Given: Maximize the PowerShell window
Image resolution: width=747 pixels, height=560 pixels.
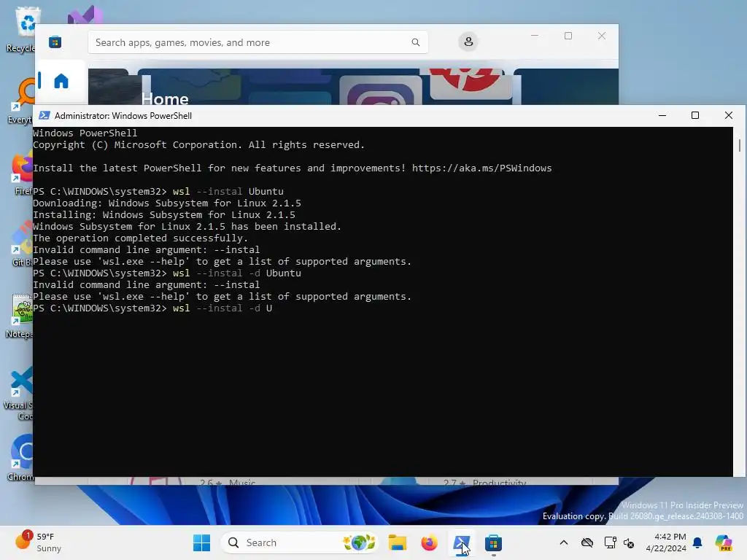Looking at the screenshot, I should coord(695,115).
